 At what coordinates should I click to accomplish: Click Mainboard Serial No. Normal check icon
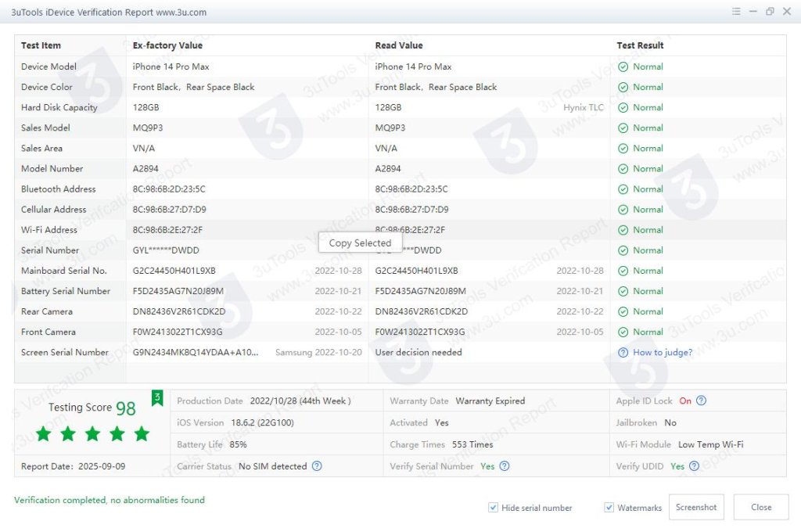[623, 271]
